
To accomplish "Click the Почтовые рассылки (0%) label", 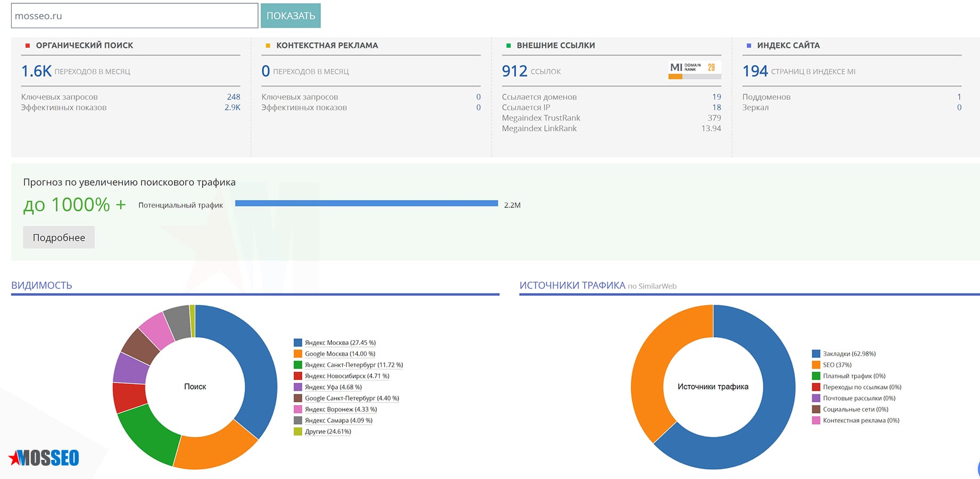I will coord(859,398).
